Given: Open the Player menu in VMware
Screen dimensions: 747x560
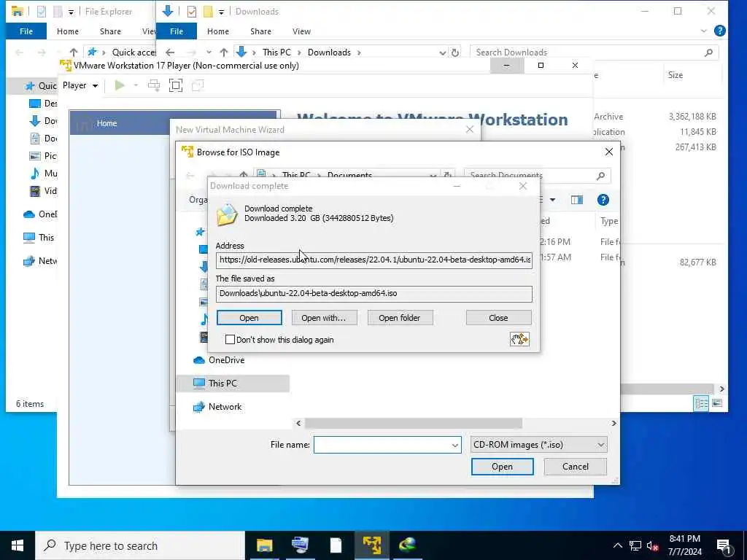Looking at the screenshot, I should point(80,86).
